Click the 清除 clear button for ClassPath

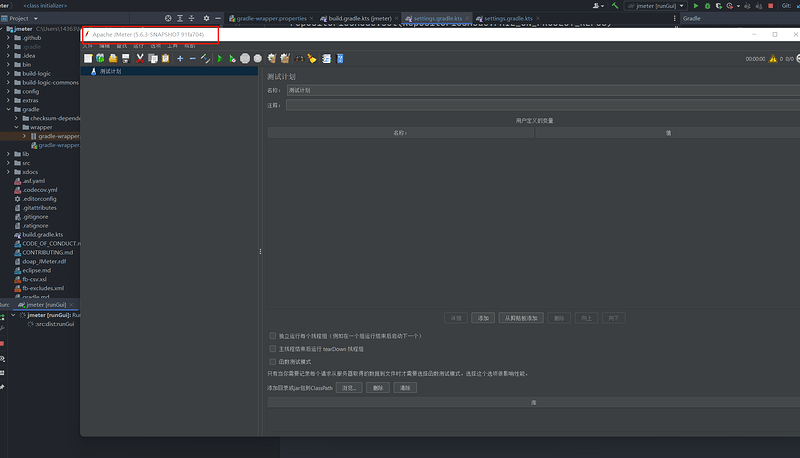pyautogui.click(x=405, y=388)
